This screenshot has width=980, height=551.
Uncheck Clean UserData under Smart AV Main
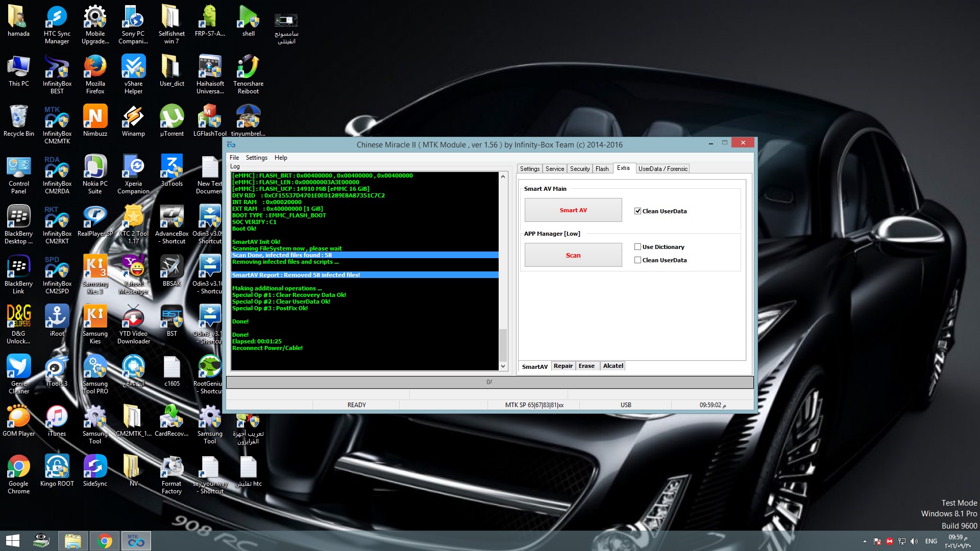coord(638,211)
